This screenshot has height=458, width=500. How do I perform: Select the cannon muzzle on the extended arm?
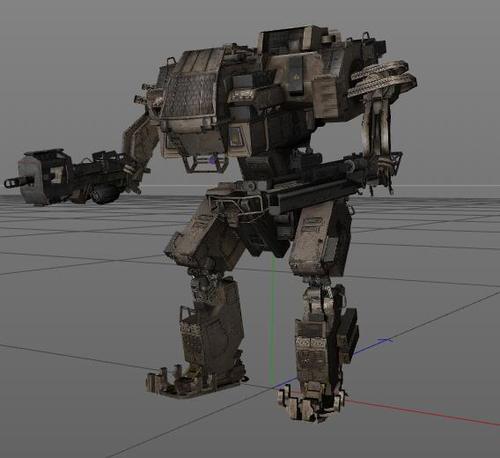(x=19, y=181)
